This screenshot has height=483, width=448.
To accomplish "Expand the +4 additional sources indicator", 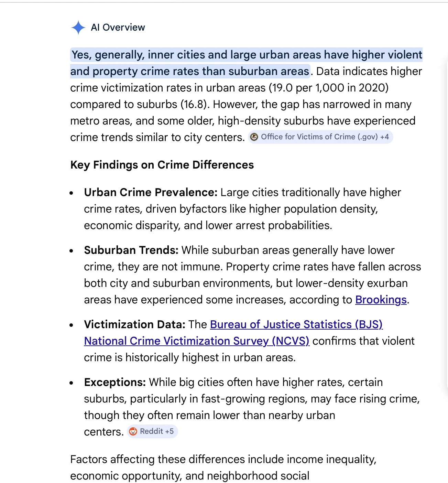I will pos(385,137).
